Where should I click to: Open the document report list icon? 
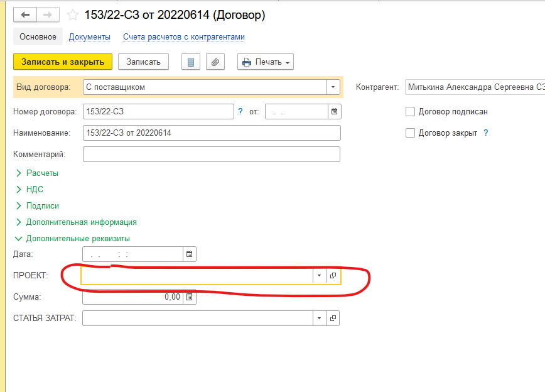(x=191, y=62)
